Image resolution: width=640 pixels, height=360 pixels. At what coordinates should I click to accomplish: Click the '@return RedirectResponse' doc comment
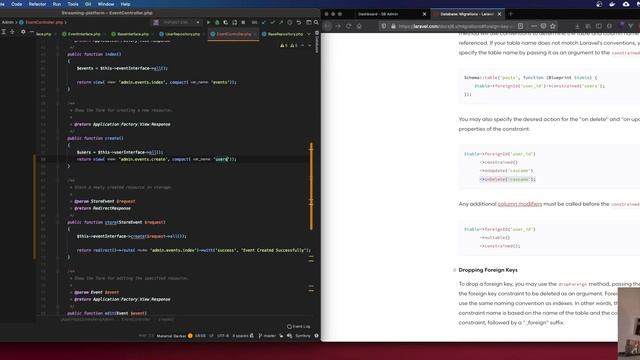(x=102, y=208)
